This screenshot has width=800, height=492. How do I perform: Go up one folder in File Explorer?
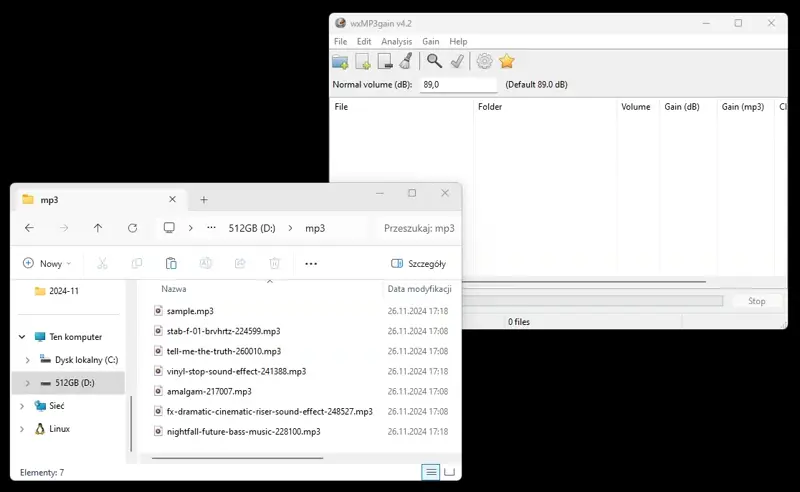(x=98, y=228)
